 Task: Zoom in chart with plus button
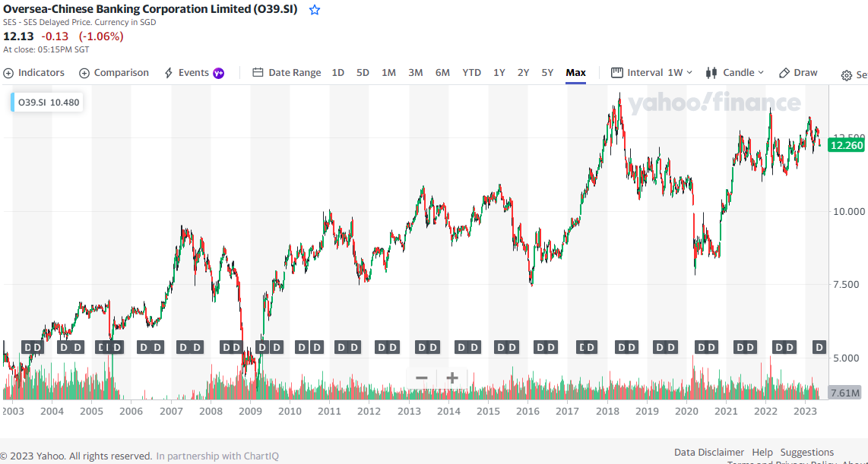[452, 378]
